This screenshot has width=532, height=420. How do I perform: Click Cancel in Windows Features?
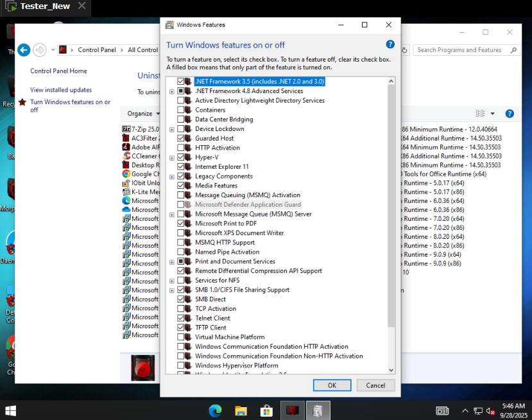click(x=375, y=385)
